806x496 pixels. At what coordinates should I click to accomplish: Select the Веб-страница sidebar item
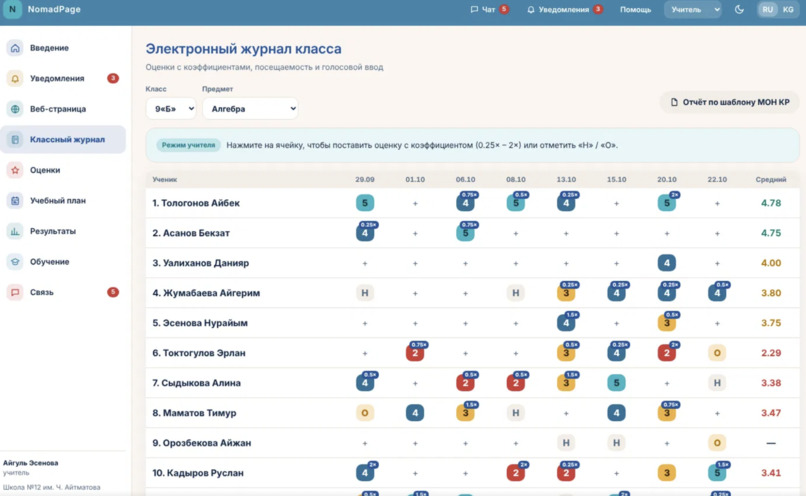63,109
